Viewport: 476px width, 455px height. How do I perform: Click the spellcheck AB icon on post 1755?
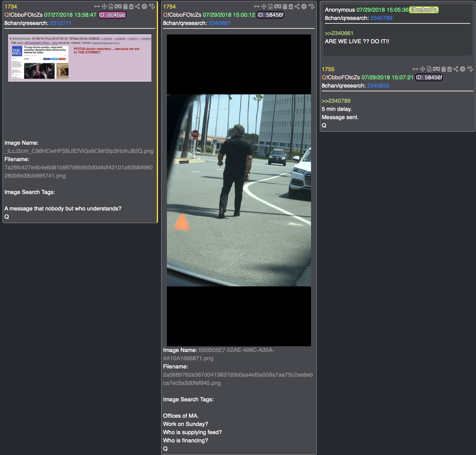(470, 69)
